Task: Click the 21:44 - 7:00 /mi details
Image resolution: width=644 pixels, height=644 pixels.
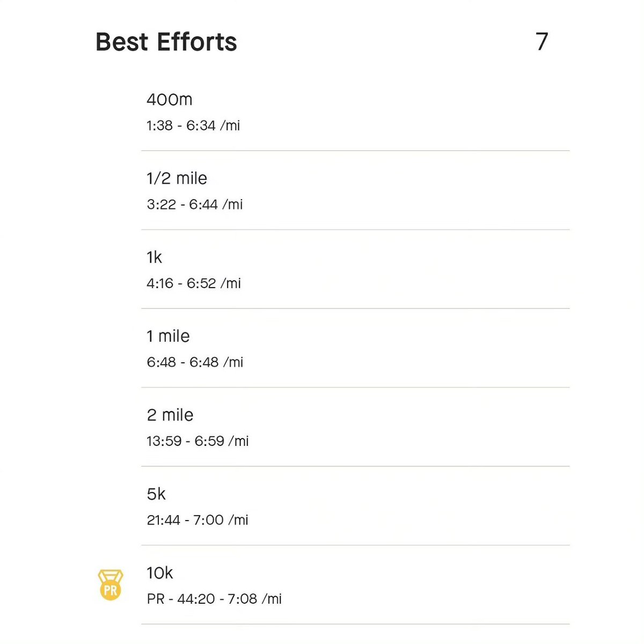Action: click(197, 520)
